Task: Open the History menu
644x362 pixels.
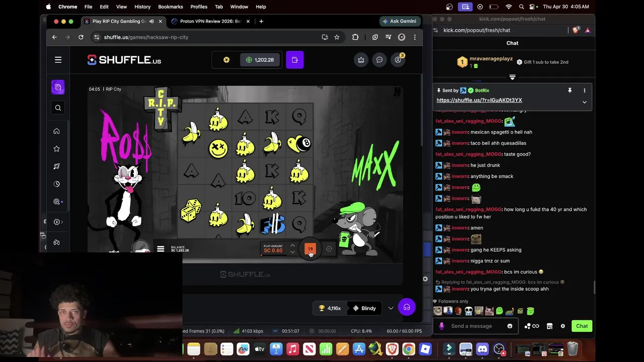Action: click(x=142, y=7)
